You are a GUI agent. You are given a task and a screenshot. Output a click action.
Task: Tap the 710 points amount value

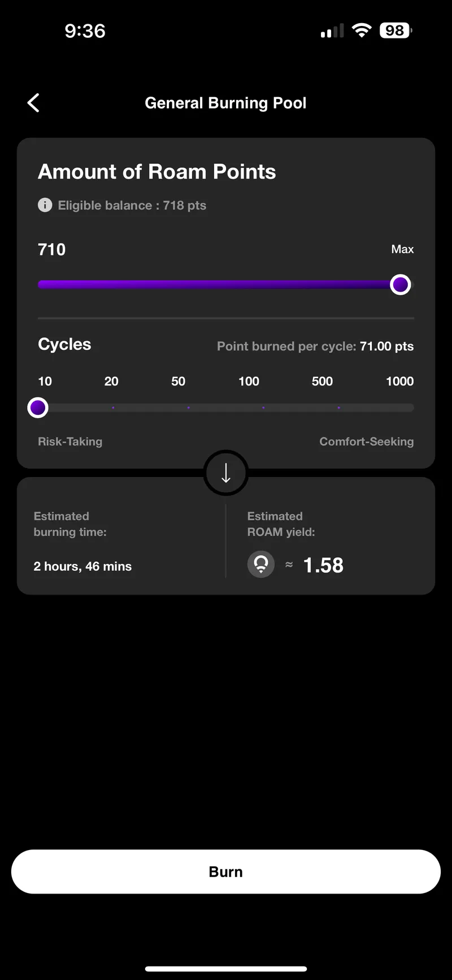pyautogui.click(x=52, y=249)
